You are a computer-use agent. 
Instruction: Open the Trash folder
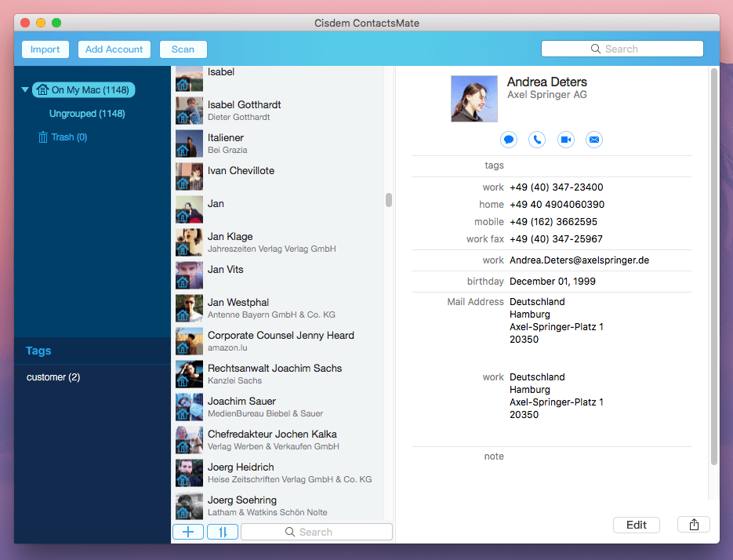tap(69, 137)
